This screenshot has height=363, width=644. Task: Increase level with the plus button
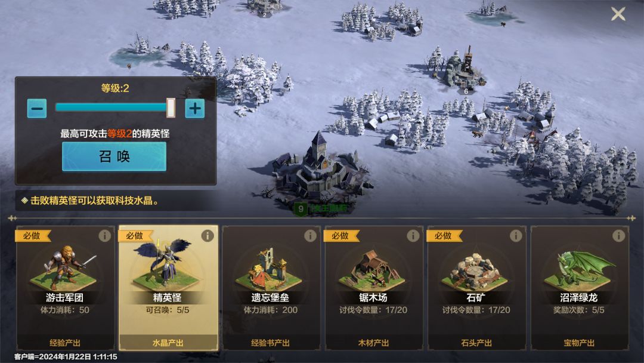pyautogui.click(x=194, y=109)
